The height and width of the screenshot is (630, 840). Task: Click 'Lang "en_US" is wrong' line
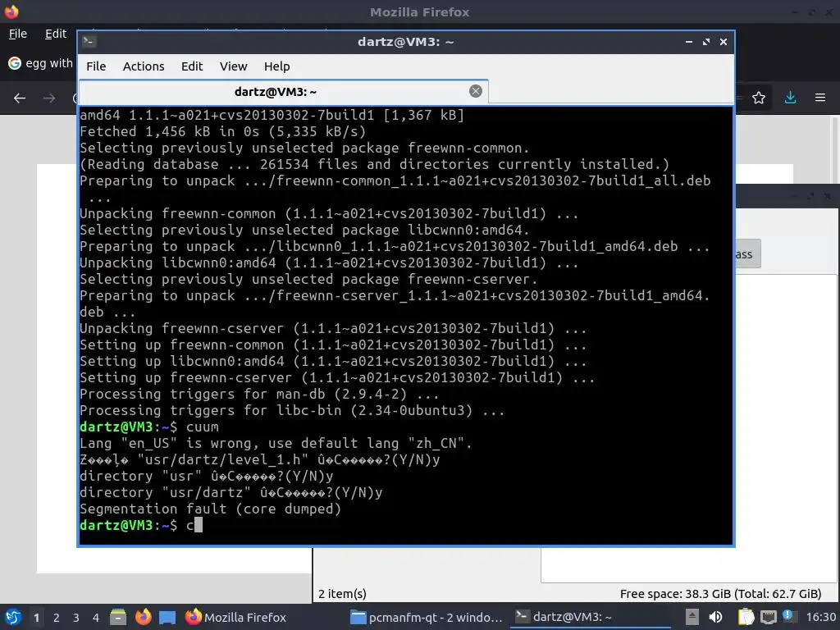point(276,444)
